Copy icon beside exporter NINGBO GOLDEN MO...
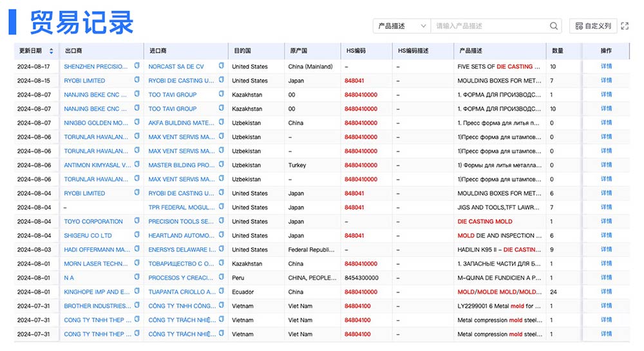 137,122
